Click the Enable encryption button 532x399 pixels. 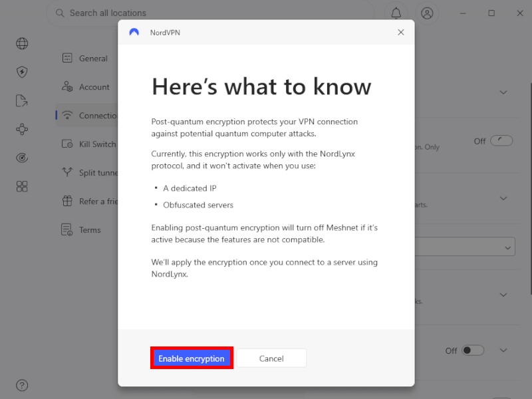(x=192, y=358)
